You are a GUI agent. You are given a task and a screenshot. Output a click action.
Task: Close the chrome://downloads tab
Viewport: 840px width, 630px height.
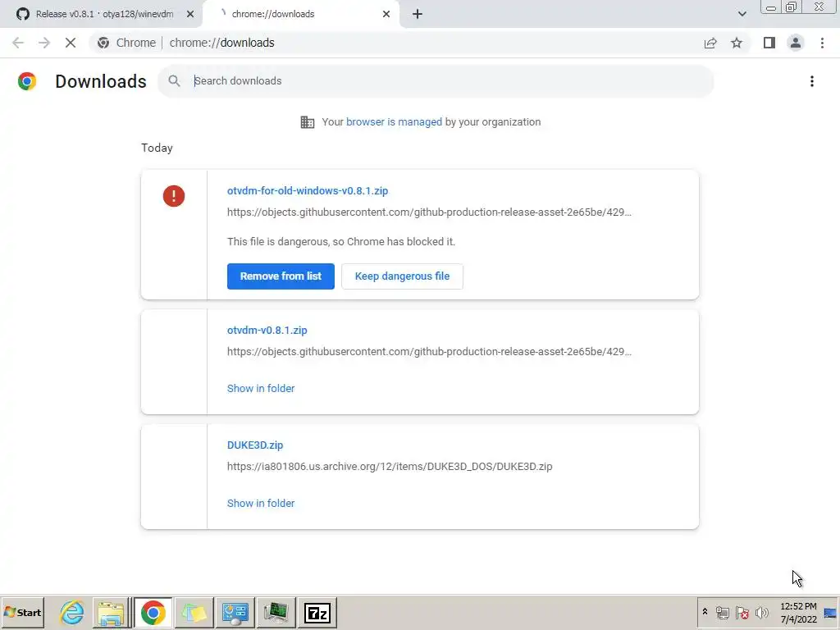point(386,14)
